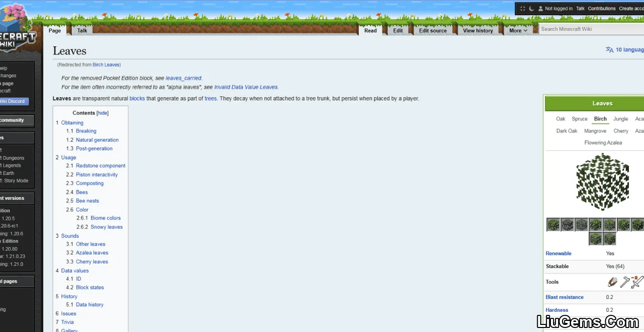The image size is (644, 332).
Task: Click the 'Yes (64)' stackable value
Action: 615,267
